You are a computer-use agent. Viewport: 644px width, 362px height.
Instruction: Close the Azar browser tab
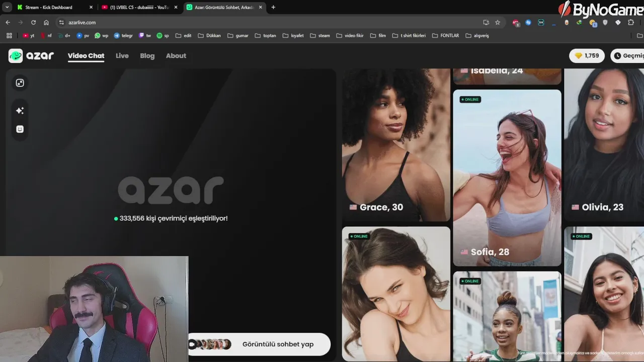261,7
